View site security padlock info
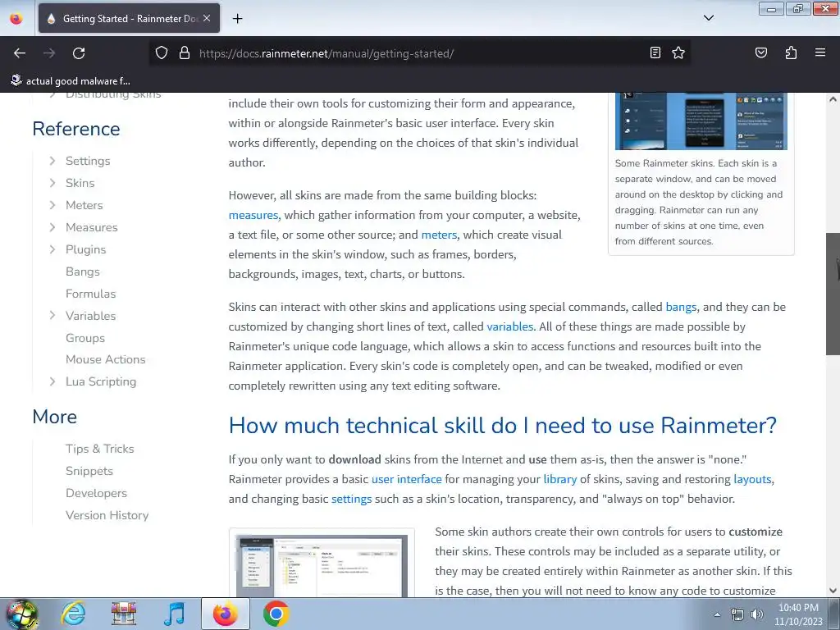Viewport: 840px width, 630px height. (185, 53)
